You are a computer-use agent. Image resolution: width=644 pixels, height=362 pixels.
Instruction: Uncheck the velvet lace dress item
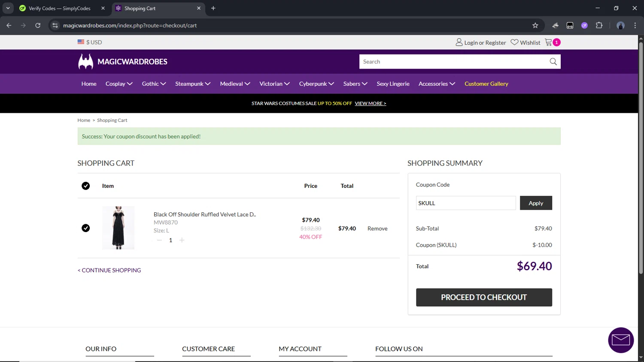coord(85,228)
